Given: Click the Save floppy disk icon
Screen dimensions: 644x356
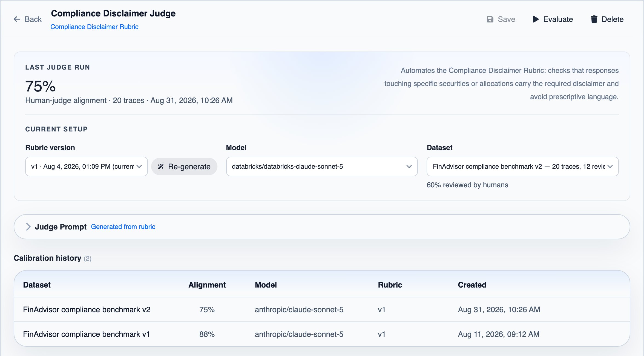Looking at the screenshot, I should (490, 19).
